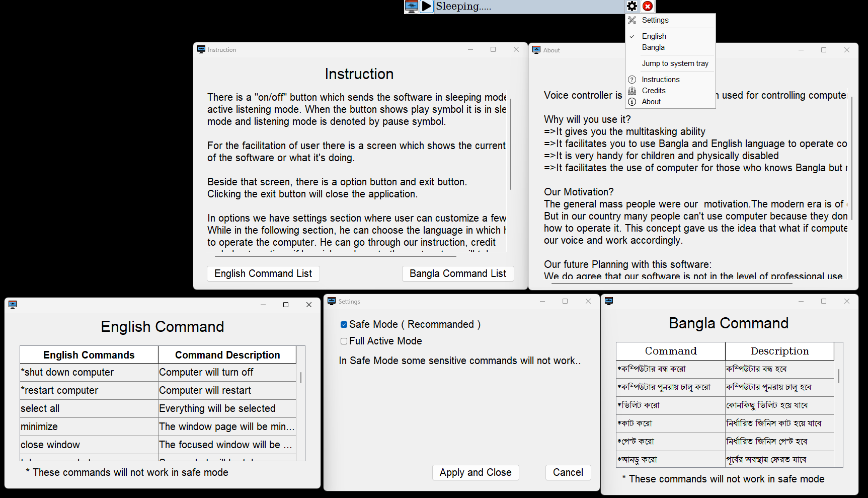The height and width of the screenshot is (498, 868).
Task: Select the English language option
Action: pos(654,36)
